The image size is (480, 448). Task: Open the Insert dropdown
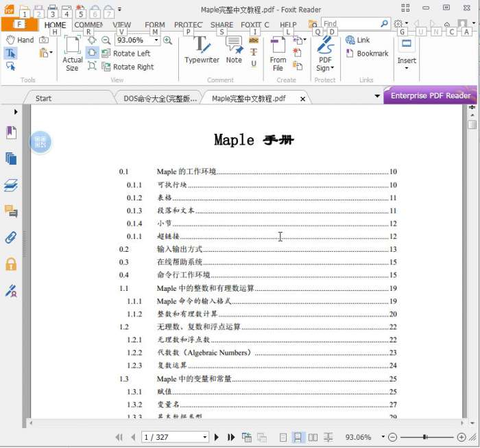tap(407, 54)
